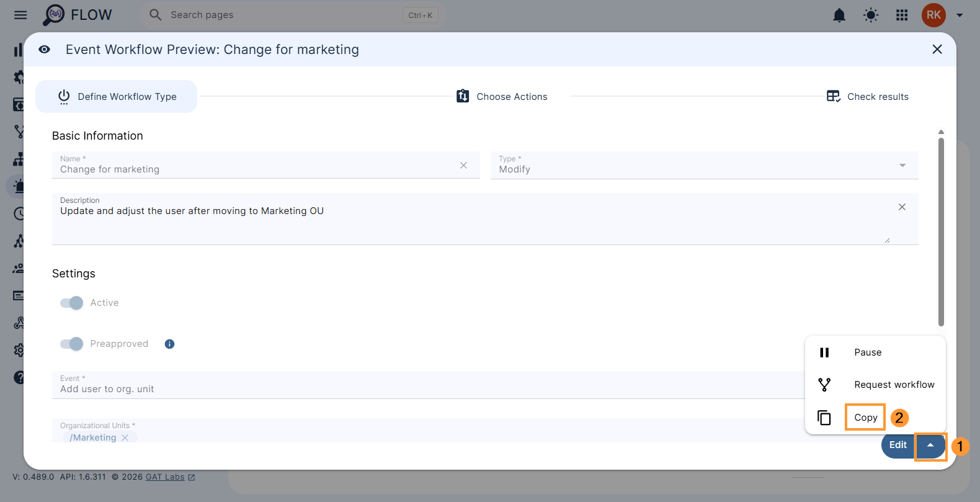
Task: Open the Type dropdown showing Modify
Action: 704,165
